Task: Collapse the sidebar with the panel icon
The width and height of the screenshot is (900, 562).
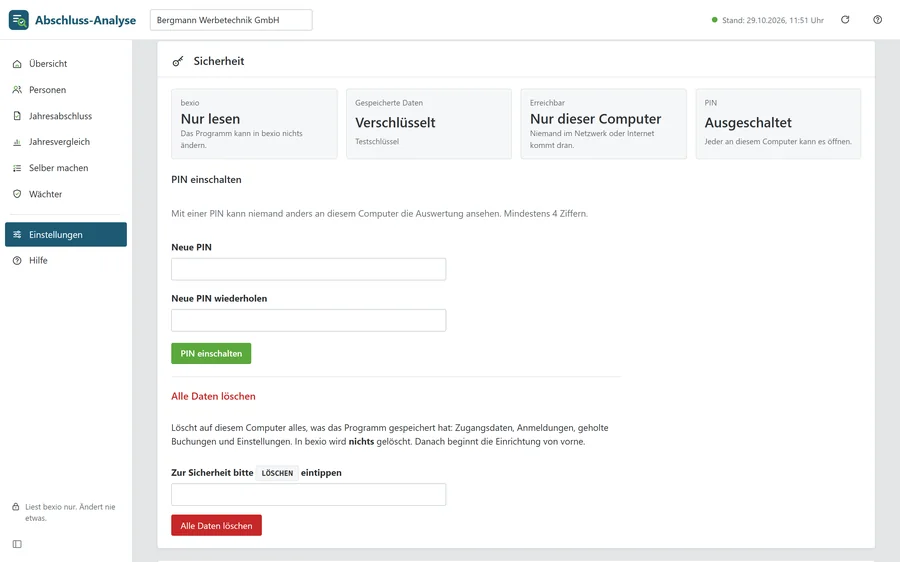Action: [x=17, y=544]
